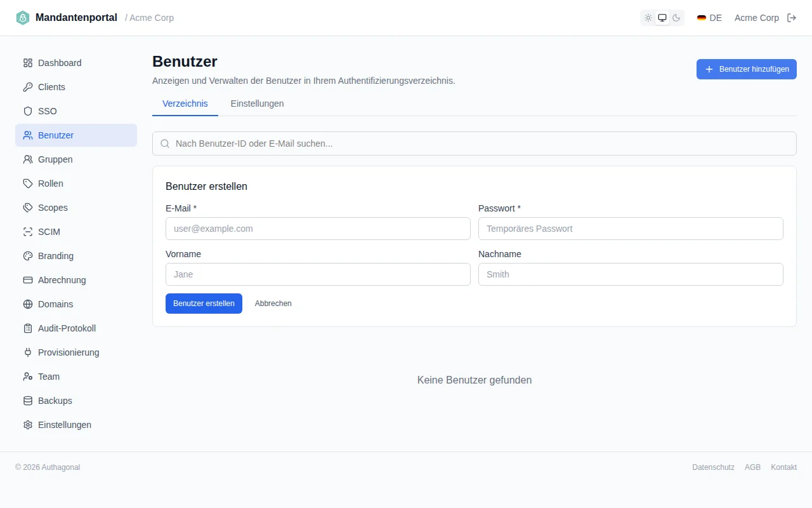Focus the Passwort input field
Screen dimensions: 812x508
click(631, 229)
